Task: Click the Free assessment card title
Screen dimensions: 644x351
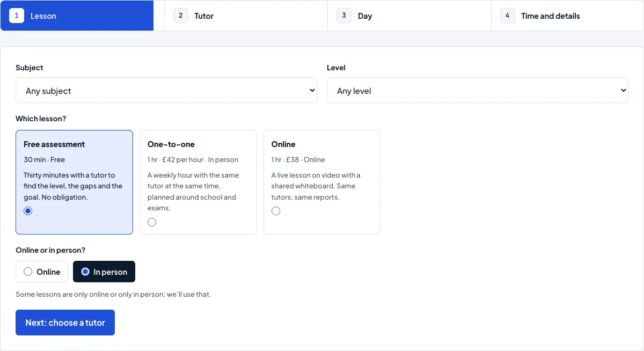Action: [x=54, y=144]
